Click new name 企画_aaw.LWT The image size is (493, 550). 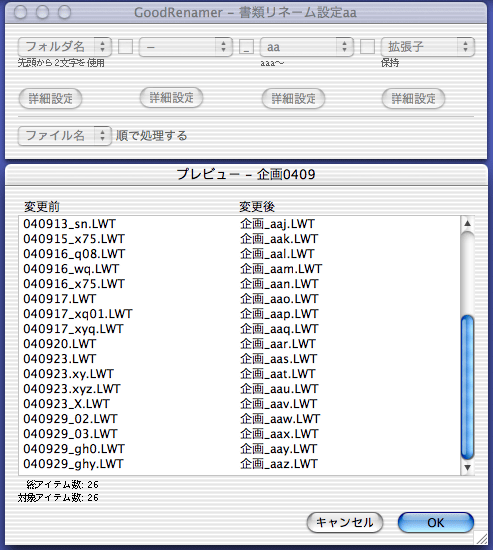[x=280, y=419]
